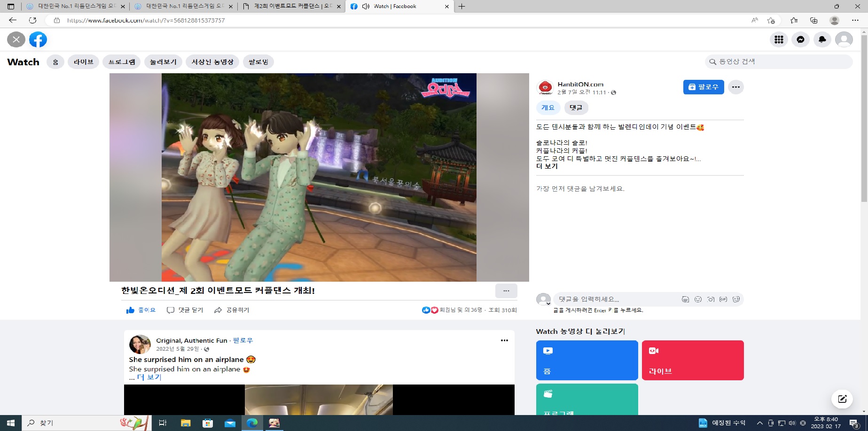
Task: Click the new message compose icon
Action: coord(842,399)
